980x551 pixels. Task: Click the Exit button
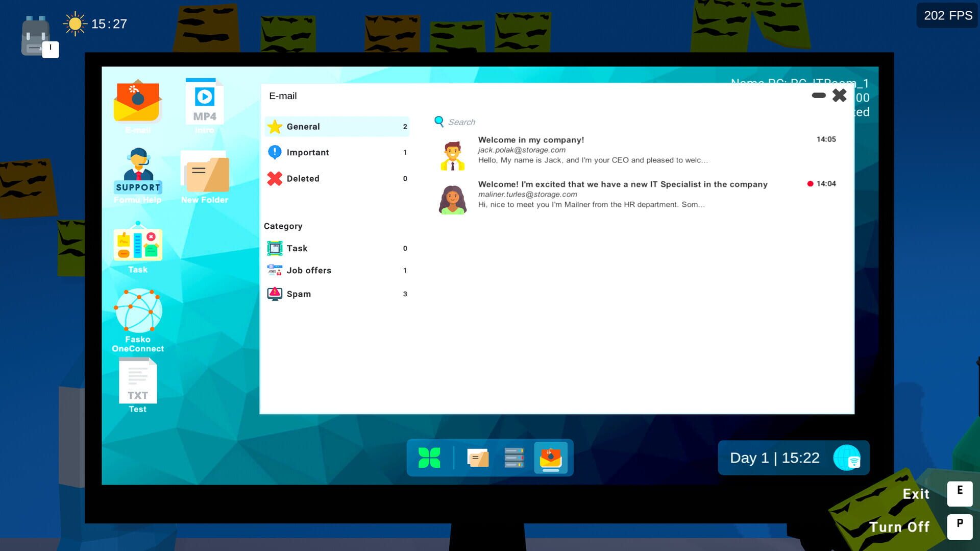point(915,494)
